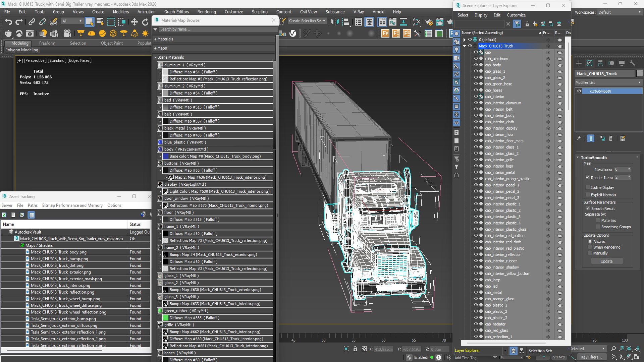Activate Bind to Space Warp tool
The width and height of the screenshot is (644, 362).
pos(53,22)
